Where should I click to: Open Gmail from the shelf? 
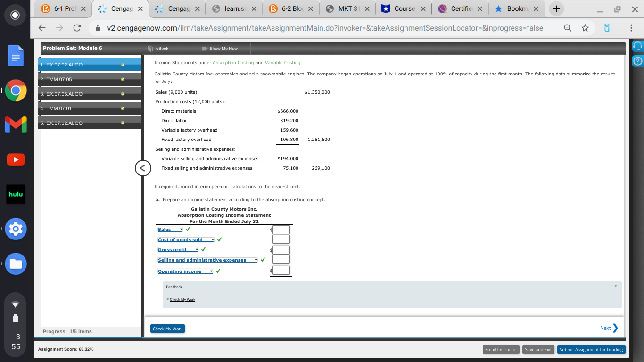(16, 125)
